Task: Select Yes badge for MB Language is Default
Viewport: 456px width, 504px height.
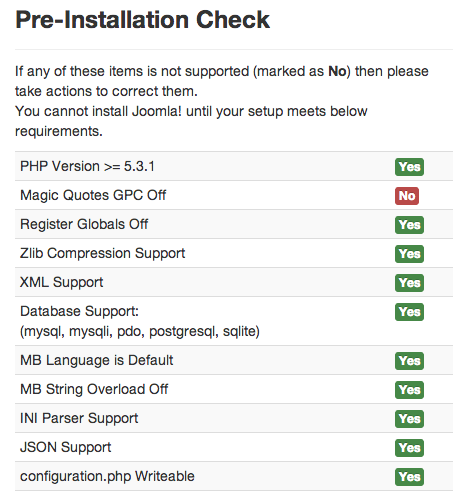Action: [409, 361]
